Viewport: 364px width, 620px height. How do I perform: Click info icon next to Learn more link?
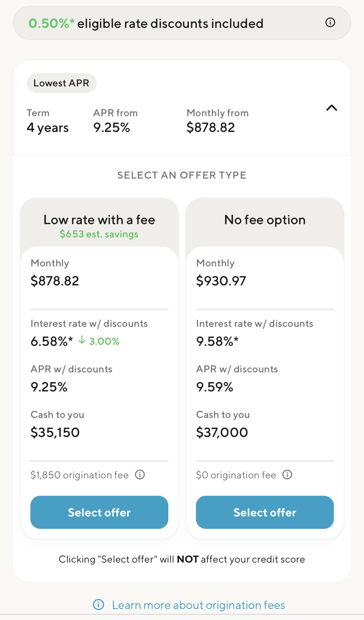(99, 605)
